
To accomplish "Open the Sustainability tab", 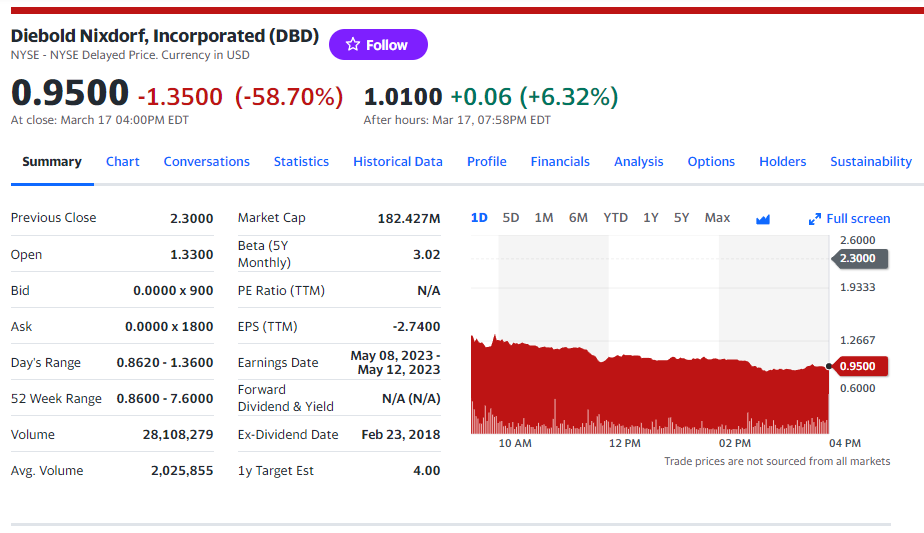I will tap(871, 162).
